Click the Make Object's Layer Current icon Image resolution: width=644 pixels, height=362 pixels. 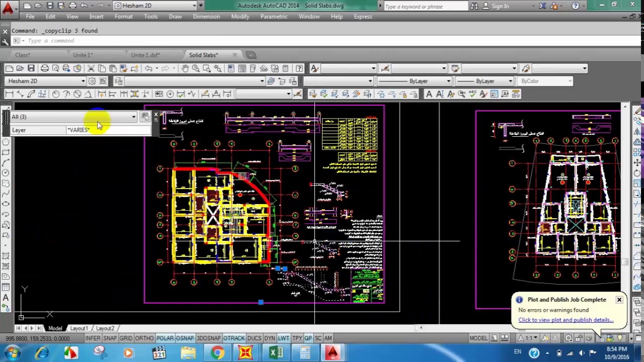271,81
